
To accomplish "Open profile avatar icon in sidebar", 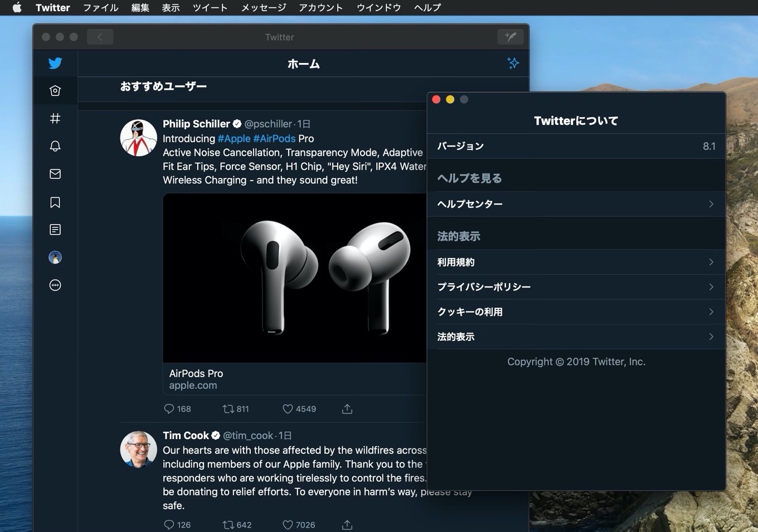I will point(55,257).
